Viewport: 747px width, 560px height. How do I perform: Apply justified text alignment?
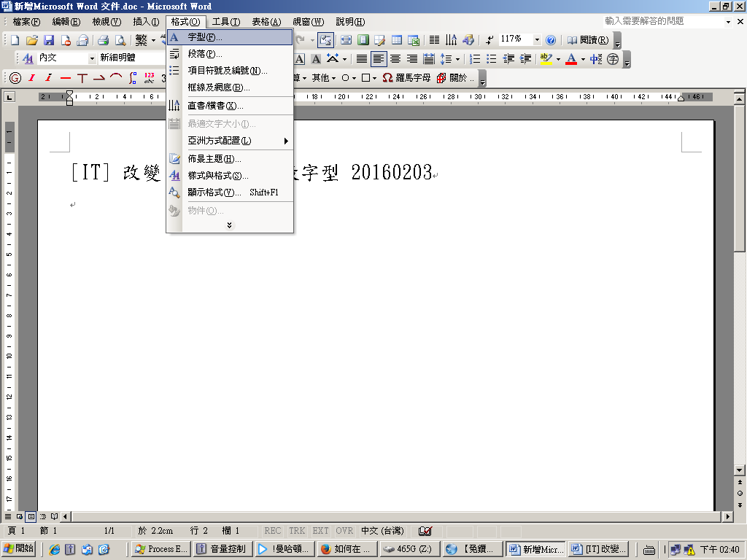pos(362,59)
